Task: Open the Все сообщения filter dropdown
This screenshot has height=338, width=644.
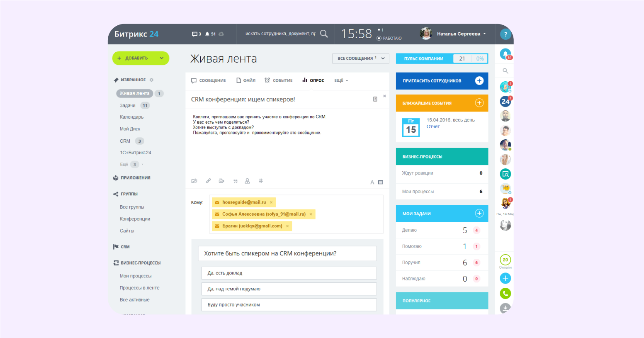Action: (361, 58)
